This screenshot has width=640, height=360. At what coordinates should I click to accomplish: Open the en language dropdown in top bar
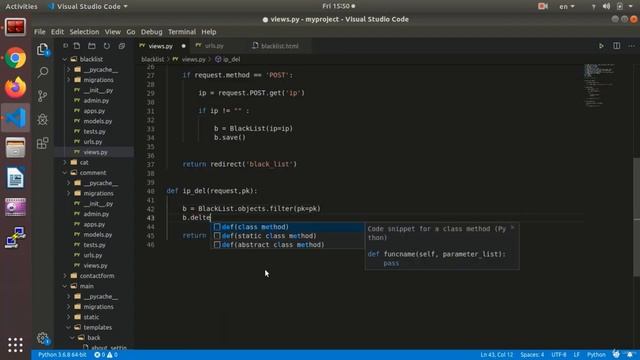[567, 6]
